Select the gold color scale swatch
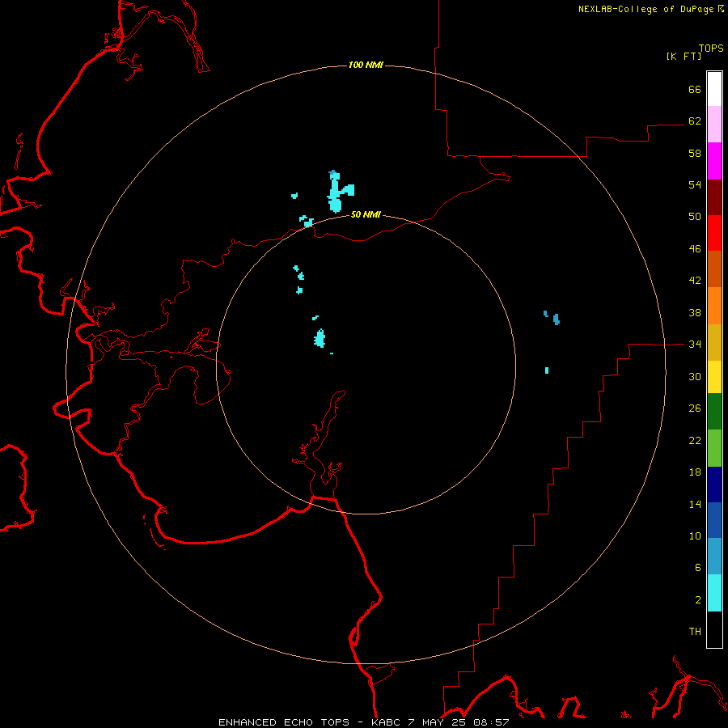Screen dimensions: 728x728 (714, 342)
